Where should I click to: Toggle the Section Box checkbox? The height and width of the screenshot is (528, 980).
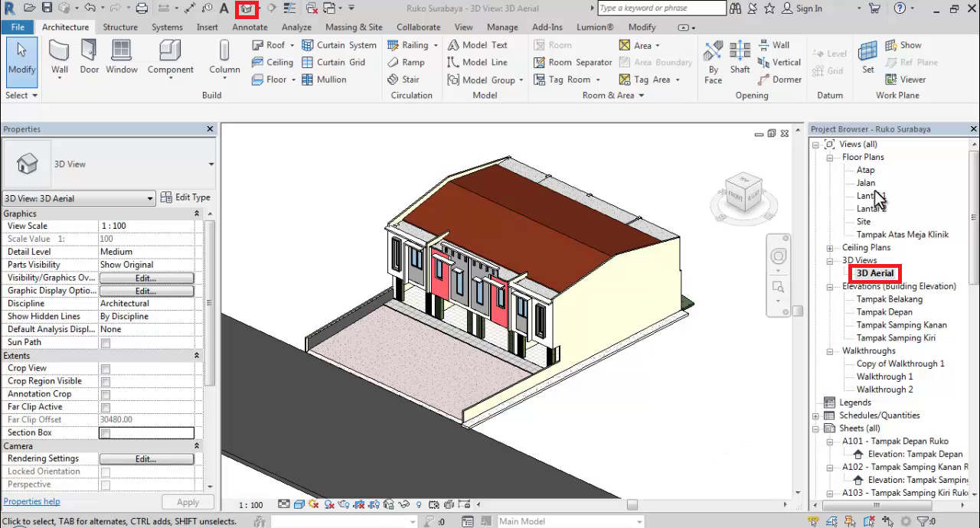coord(105,432)
